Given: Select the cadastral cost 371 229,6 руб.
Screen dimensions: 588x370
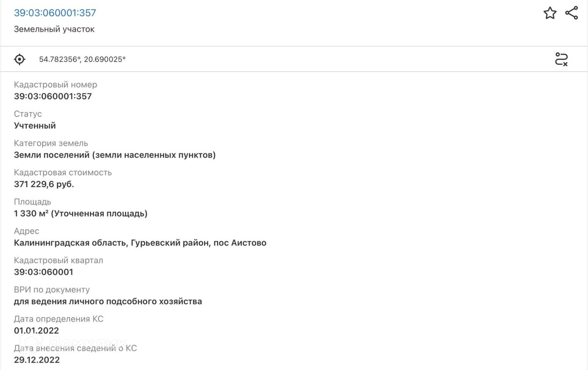Looking at the screenshot, I should [44, 184].
